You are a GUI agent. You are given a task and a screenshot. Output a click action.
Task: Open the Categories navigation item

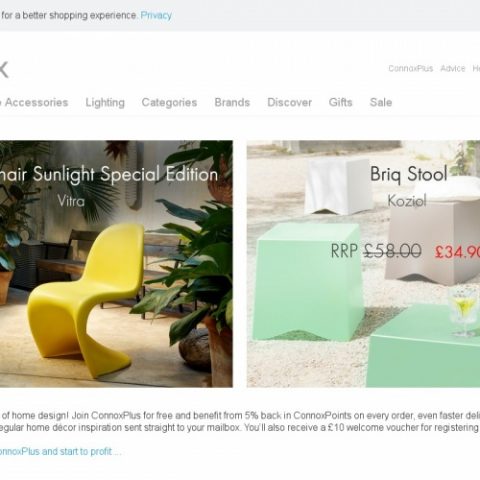[169, 102]
